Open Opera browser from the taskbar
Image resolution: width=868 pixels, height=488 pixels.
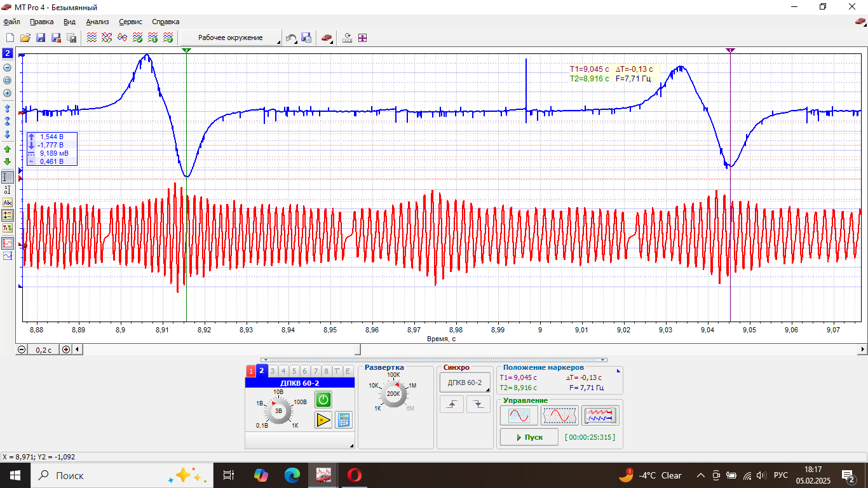tap(355, 475)
